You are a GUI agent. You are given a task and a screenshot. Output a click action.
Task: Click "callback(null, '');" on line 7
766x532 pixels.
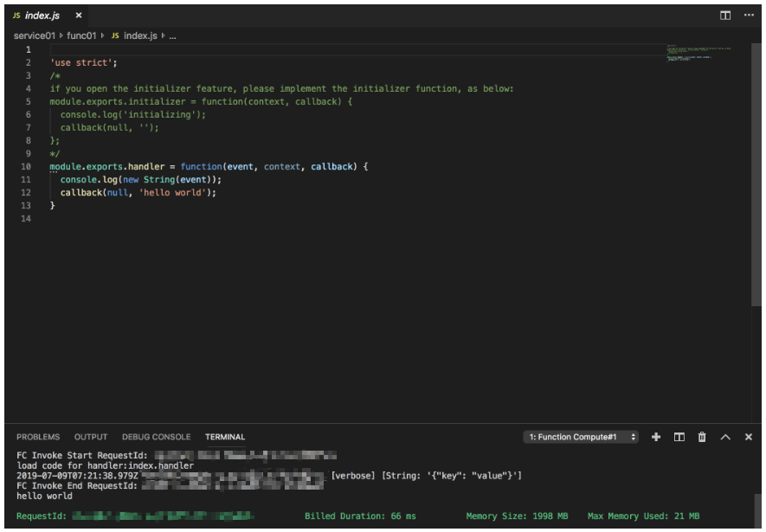[109, 127]
